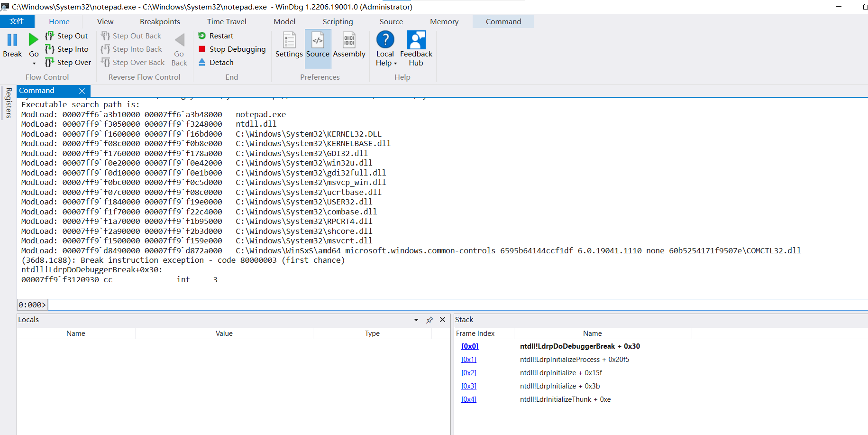Viewport: 868px width, 435px height.
Task: Click Step Out Back
Action: coord(131,36)
